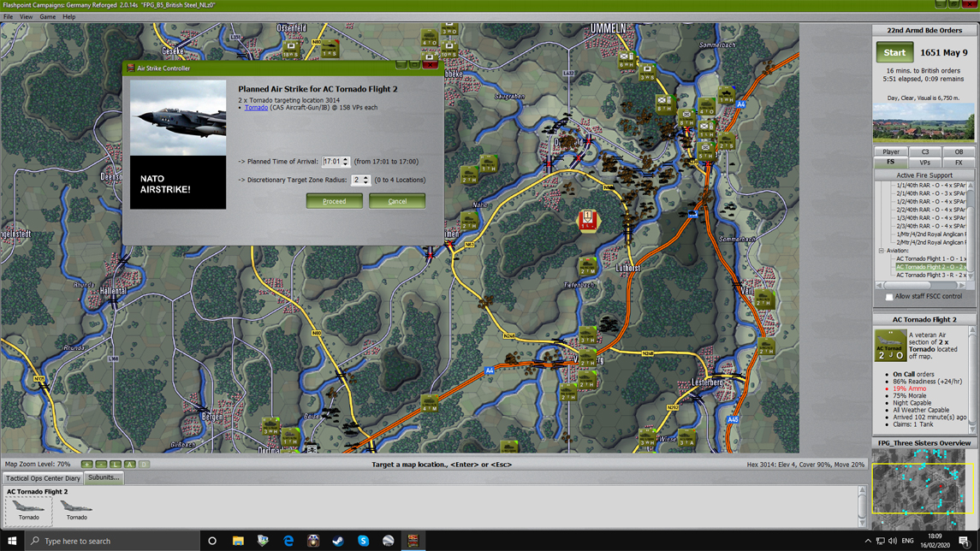980x551 pixels.
Task: Switch to the Player tab
Action: point(891,151)
